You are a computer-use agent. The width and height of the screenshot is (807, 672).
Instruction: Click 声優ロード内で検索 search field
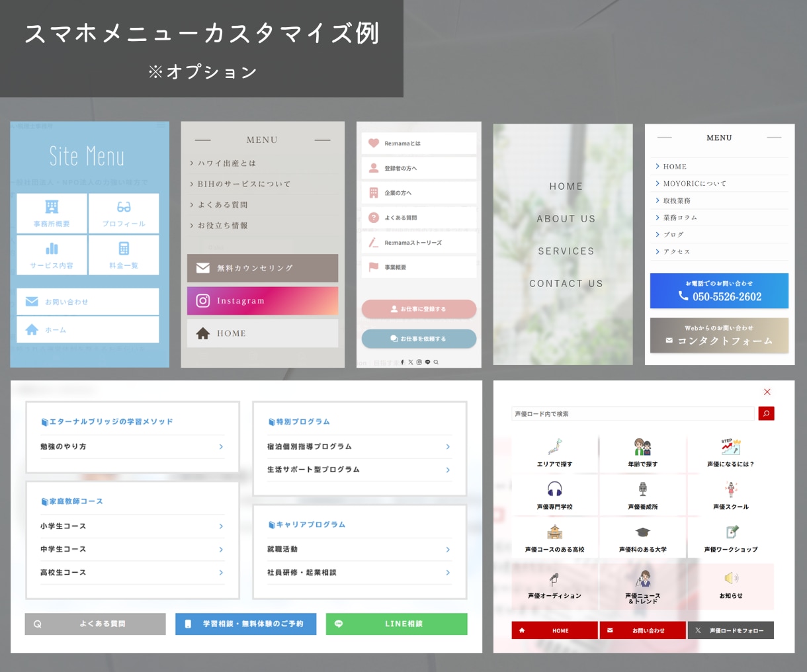(x=634, y=414)
